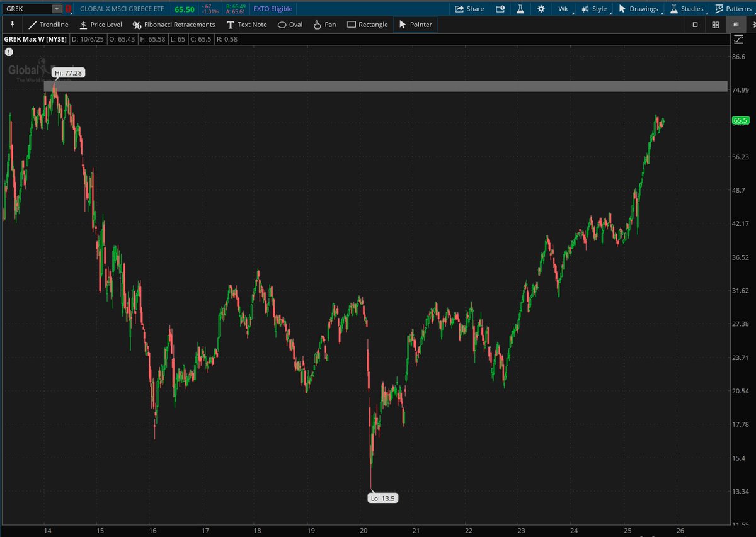Select the Oval drawing tool
This screenshot has height=537, width=756.
tap(290, 25)
